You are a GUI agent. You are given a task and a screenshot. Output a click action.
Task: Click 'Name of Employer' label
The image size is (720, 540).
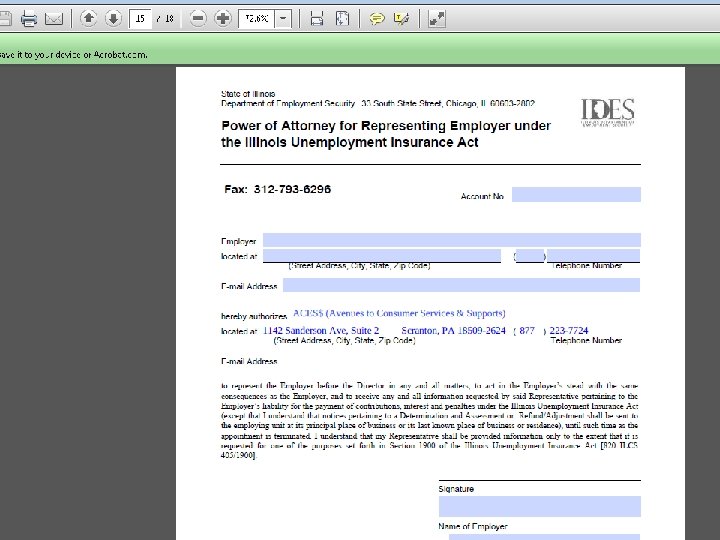[x=472, y=526]
